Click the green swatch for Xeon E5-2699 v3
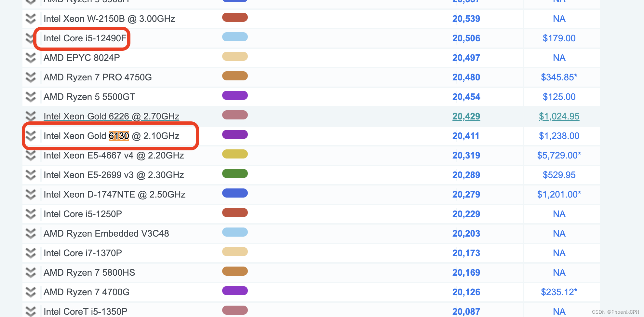The height and width of the screenshot is (317, 644). [x=235, y=173]
